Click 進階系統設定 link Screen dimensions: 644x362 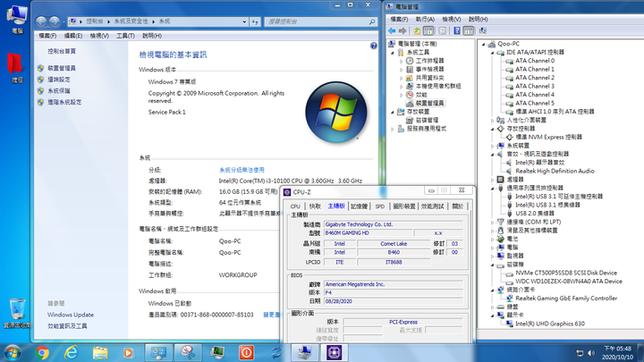coord(64,102)
